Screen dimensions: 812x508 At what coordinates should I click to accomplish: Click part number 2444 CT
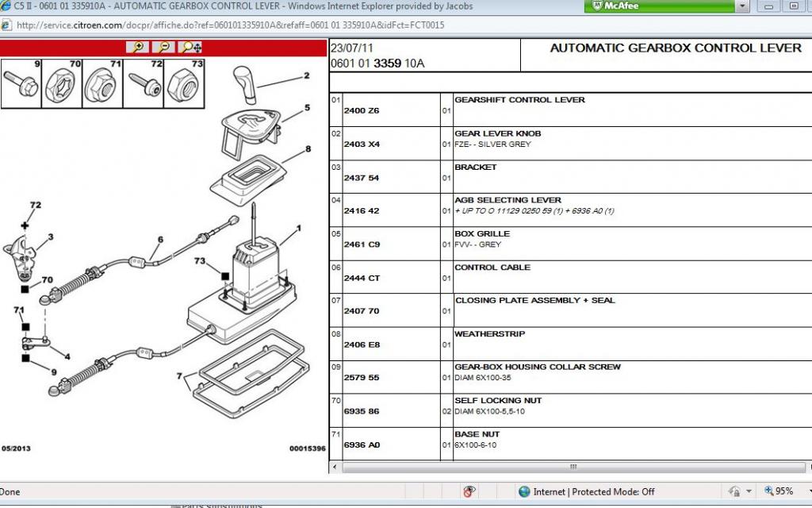(362, 278)
